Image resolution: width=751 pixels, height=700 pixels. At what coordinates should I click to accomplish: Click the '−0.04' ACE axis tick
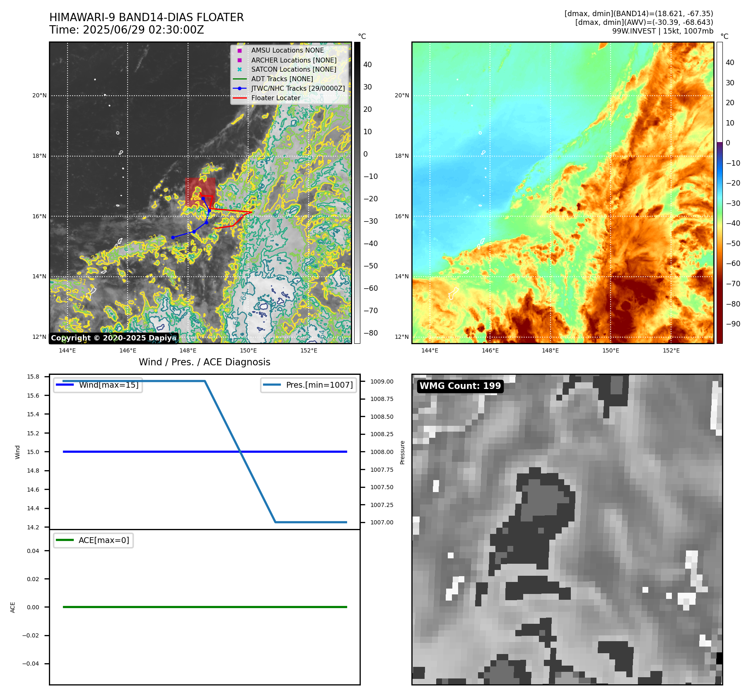coord(31,664)
